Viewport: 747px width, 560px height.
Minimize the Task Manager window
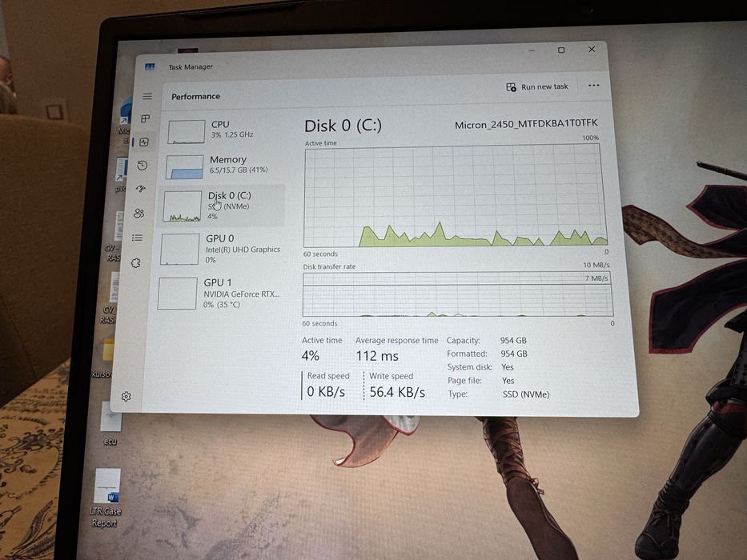pyautogui.click(x=532, y=50)
